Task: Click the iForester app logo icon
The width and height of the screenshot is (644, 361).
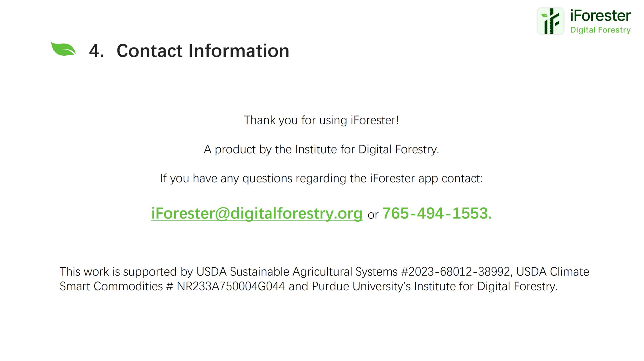Action: 550,21
